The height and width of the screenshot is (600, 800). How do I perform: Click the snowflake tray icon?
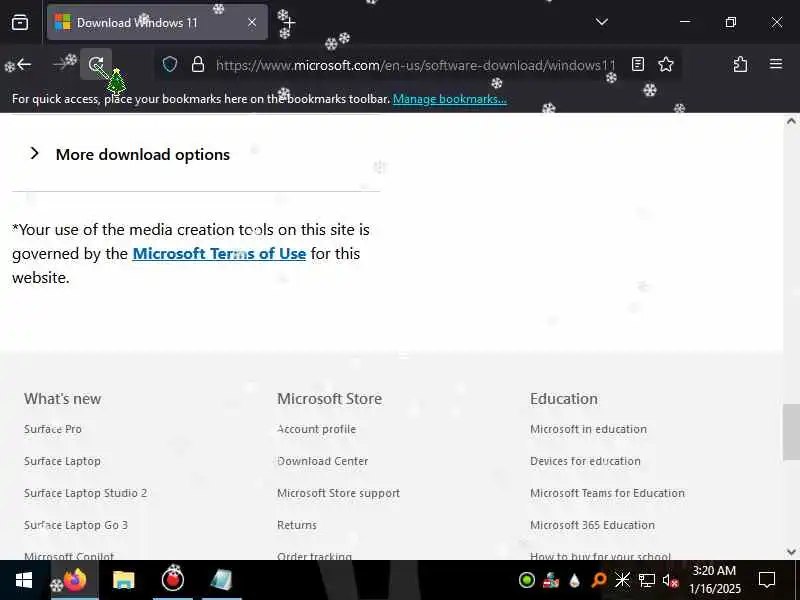tap(622, 580)
